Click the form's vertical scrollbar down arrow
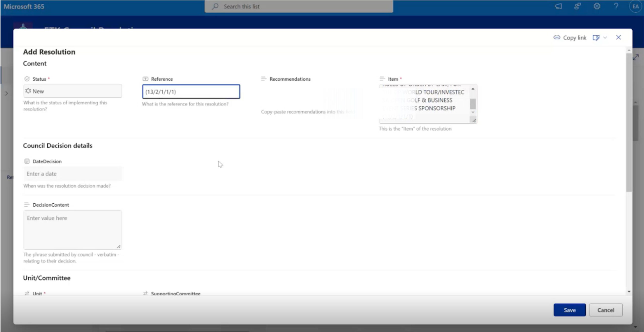Viewport: 644px width, 332px height. tap(629, 292)
